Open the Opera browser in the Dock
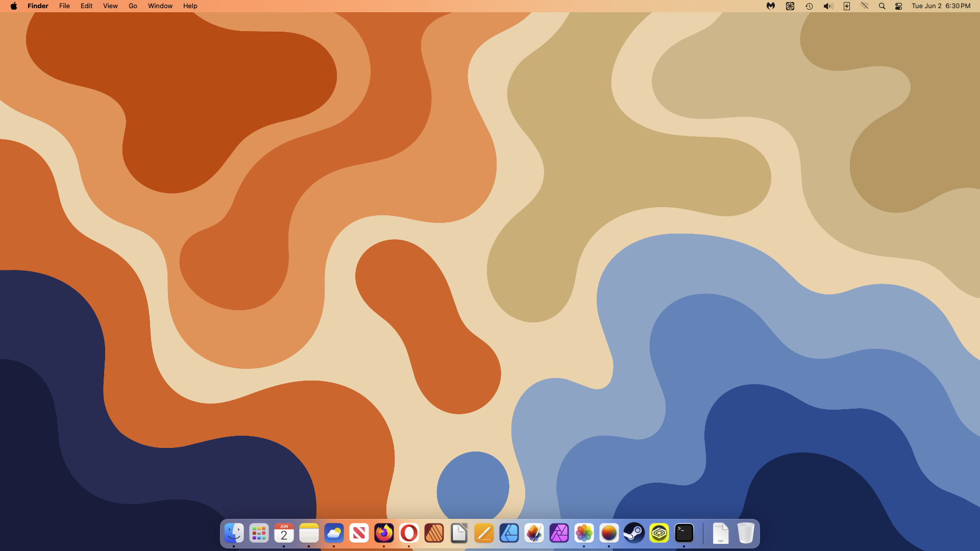 tap(409, 534)
